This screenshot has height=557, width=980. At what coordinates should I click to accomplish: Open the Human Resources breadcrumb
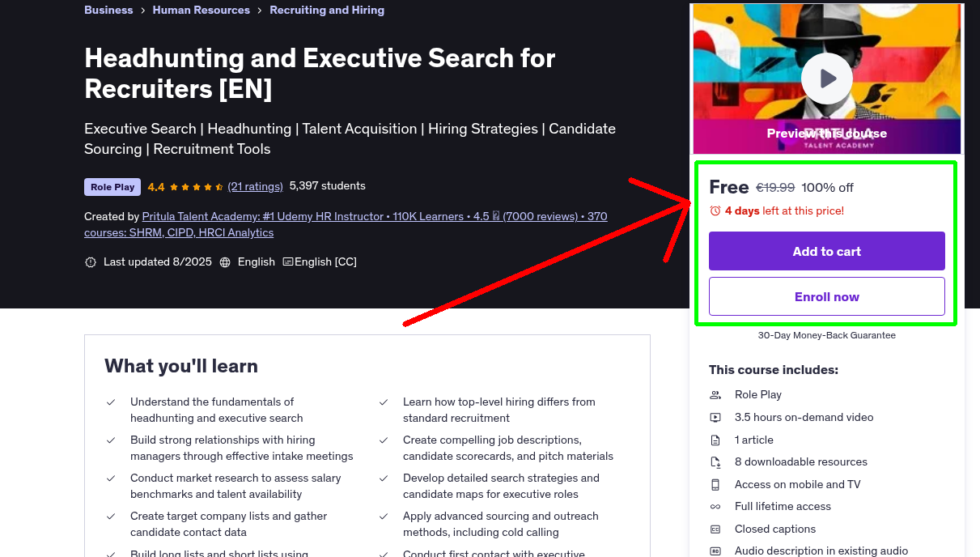tap(202, 11)
